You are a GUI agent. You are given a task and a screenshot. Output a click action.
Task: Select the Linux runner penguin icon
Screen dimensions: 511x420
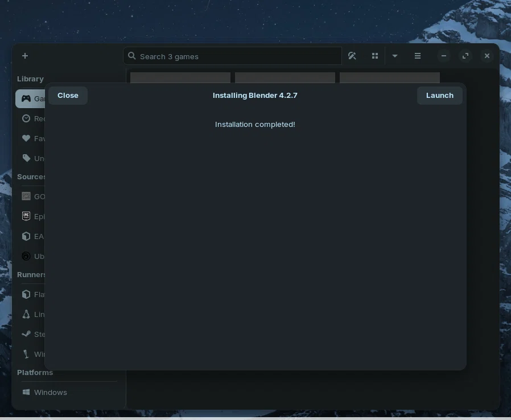click(x=26, y=314)
